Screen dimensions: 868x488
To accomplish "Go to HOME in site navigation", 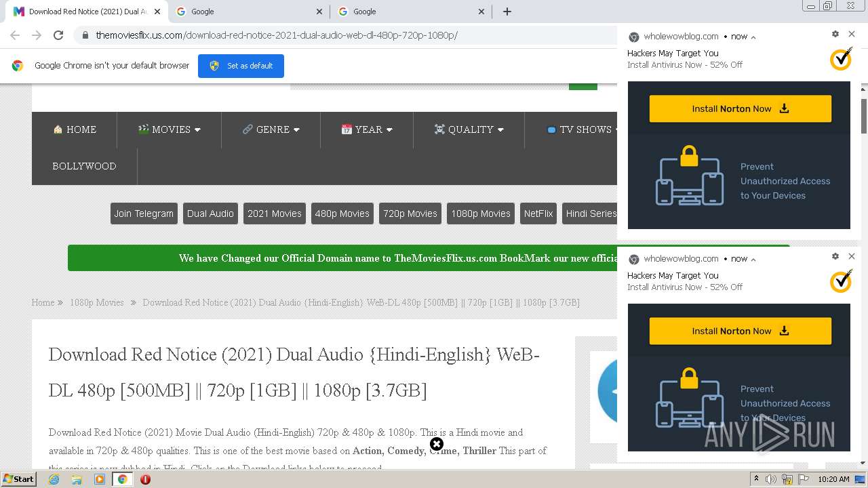I will (75, 129).
